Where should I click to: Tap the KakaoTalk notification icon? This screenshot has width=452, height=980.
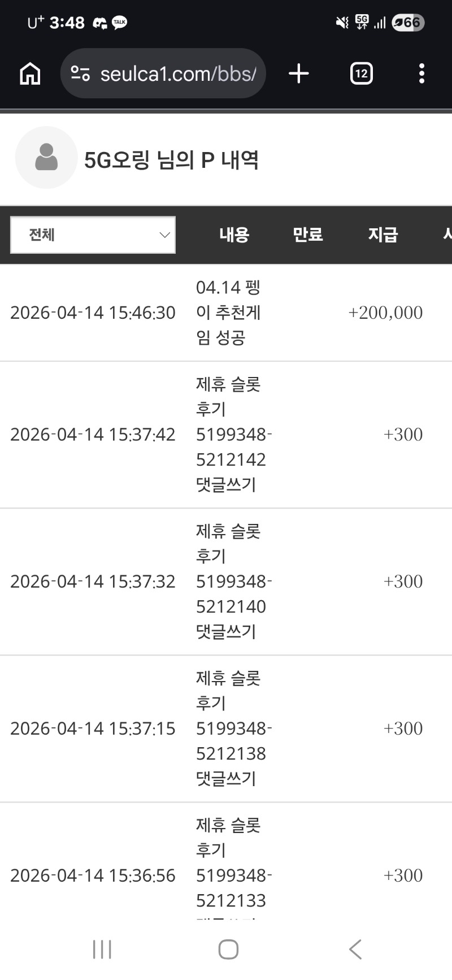click(120, 23)
